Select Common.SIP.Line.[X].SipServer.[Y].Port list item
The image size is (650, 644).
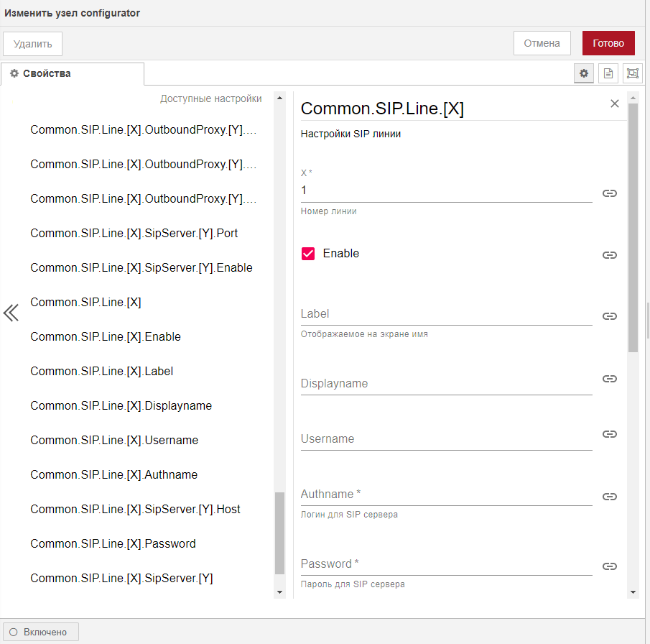tap(134, 233)
